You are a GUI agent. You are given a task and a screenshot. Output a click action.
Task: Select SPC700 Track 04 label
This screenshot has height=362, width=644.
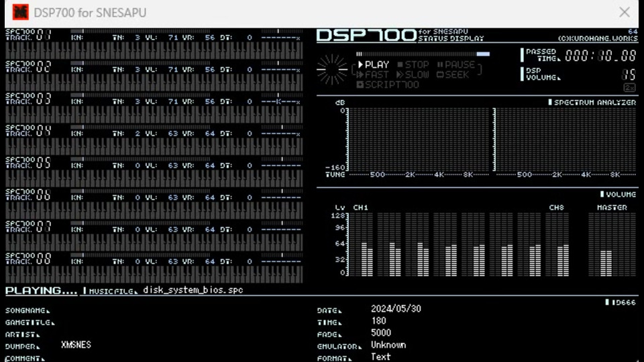(x=28, y=131)
